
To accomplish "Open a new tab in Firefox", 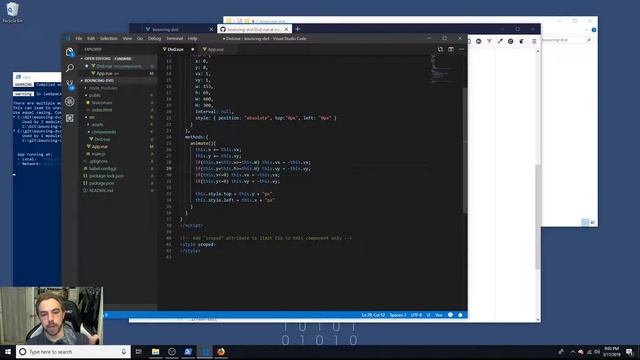I will [x=298, y=29].
